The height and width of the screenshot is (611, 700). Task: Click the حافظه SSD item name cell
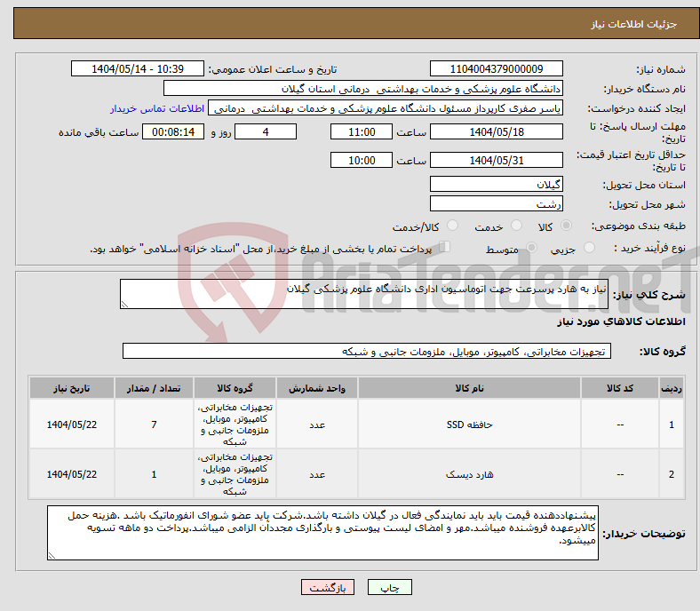pyautogui.click(x=469, y=424)
